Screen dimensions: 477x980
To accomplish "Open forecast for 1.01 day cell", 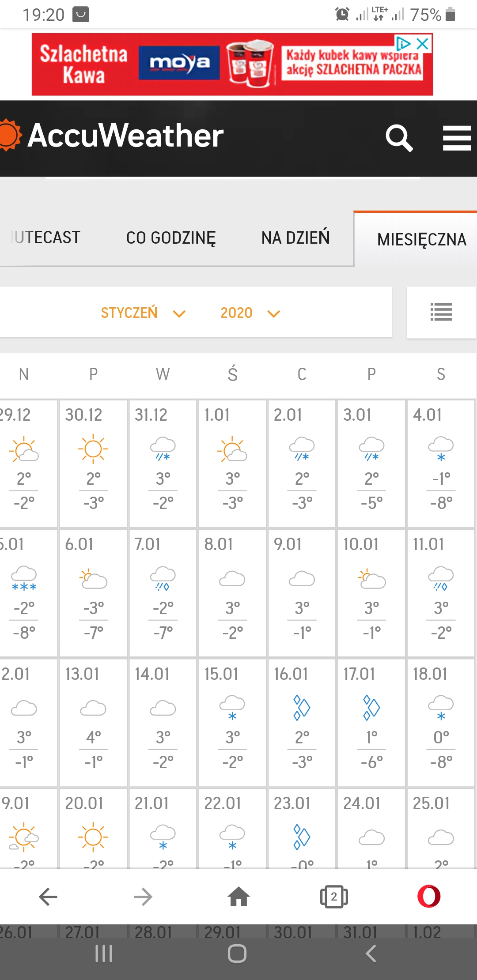I will 232,464.
